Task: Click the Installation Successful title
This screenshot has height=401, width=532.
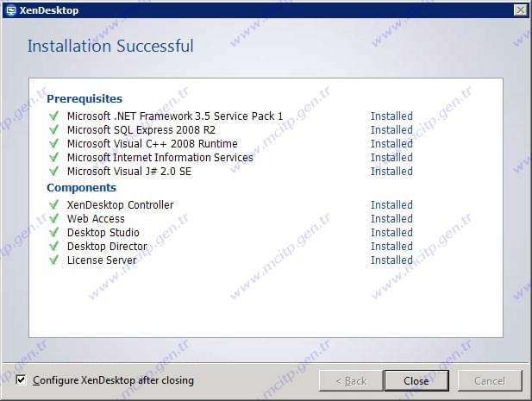Action: (110, 47)
